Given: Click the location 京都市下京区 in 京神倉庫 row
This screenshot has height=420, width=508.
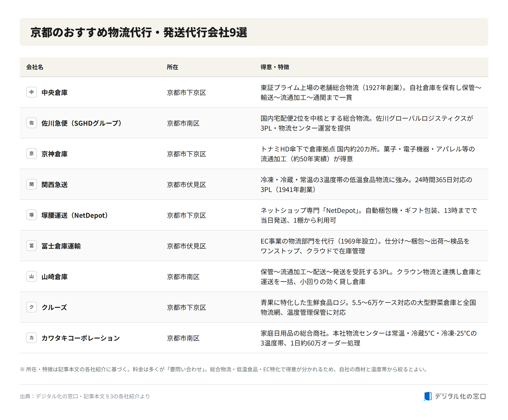Looking at the screenshot, I should (x=186, y=154).
